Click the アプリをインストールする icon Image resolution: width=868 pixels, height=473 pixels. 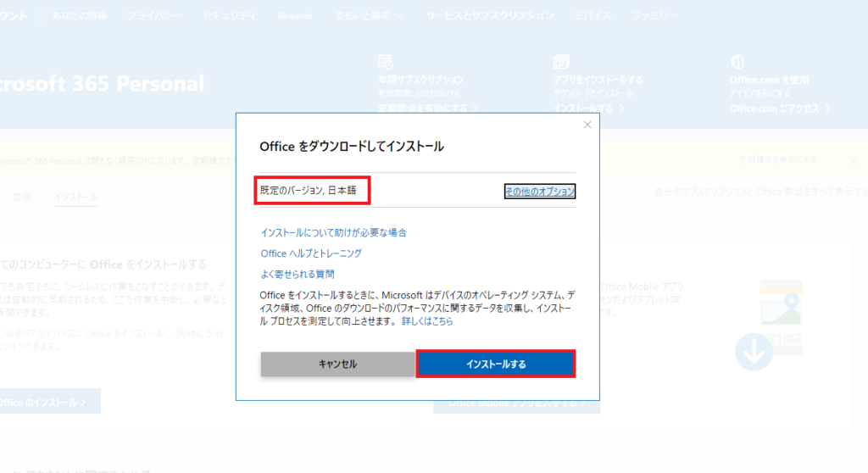(x=561, y=62)
